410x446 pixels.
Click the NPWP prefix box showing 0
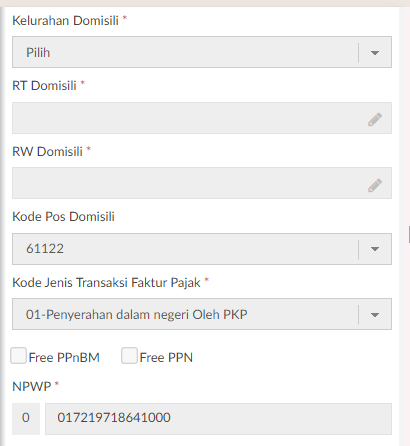click(x=26, y=419)
